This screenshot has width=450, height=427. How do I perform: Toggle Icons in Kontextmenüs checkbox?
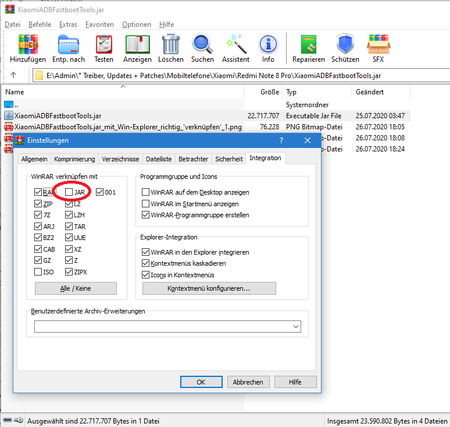point(145,275)
